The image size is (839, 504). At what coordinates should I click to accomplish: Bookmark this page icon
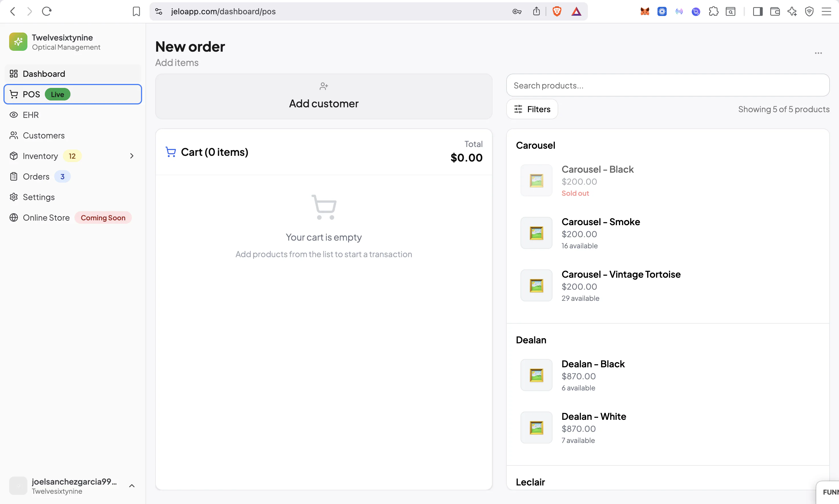point(136,11)
